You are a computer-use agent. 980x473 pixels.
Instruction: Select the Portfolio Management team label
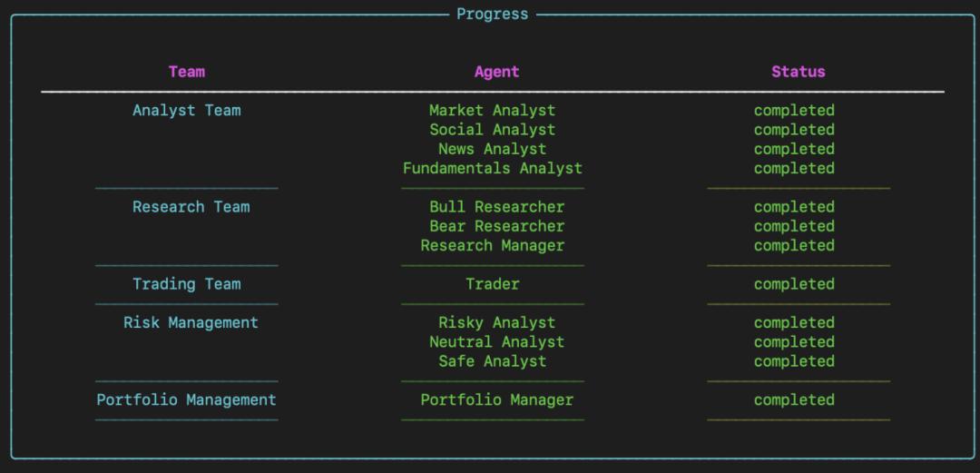[x=187, y=400]
